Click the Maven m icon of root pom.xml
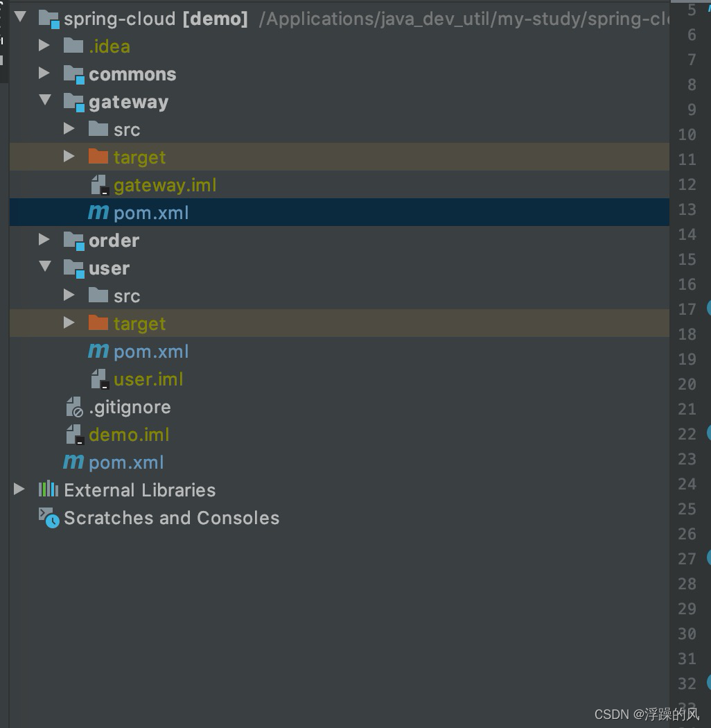This screenshot has height=728, width=711. pos(73,462)
